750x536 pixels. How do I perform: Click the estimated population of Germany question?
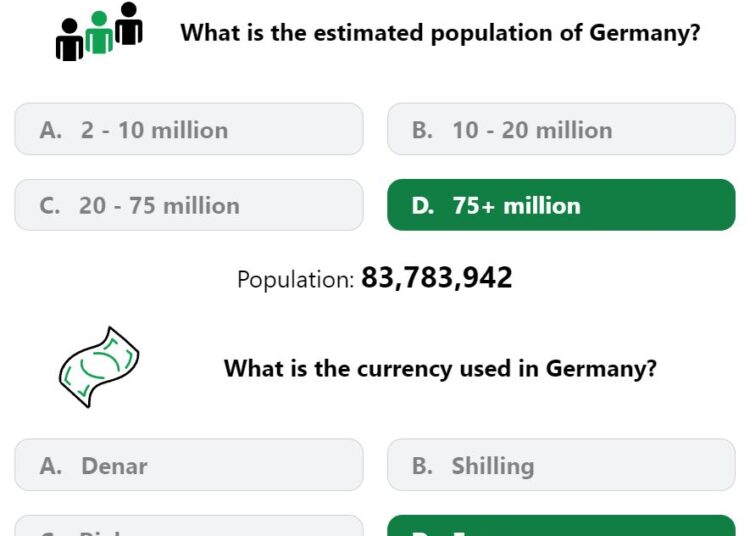click(440, 33)
